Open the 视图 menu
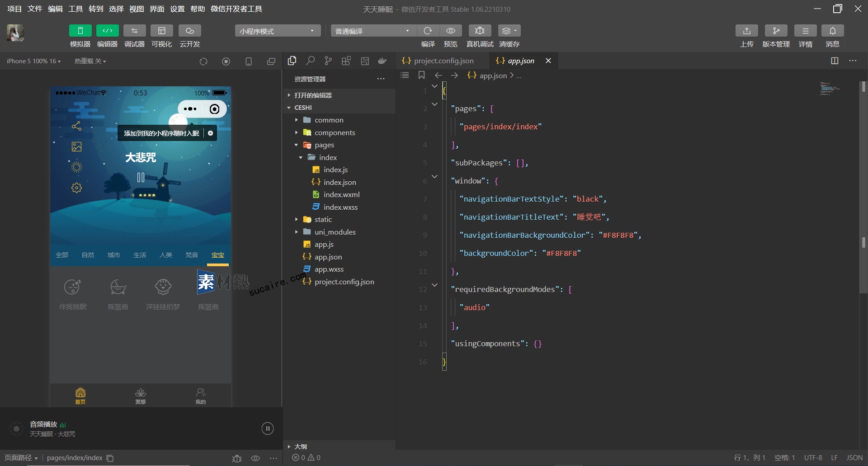The height and width of the screenshot is (466, 868). 137,9
